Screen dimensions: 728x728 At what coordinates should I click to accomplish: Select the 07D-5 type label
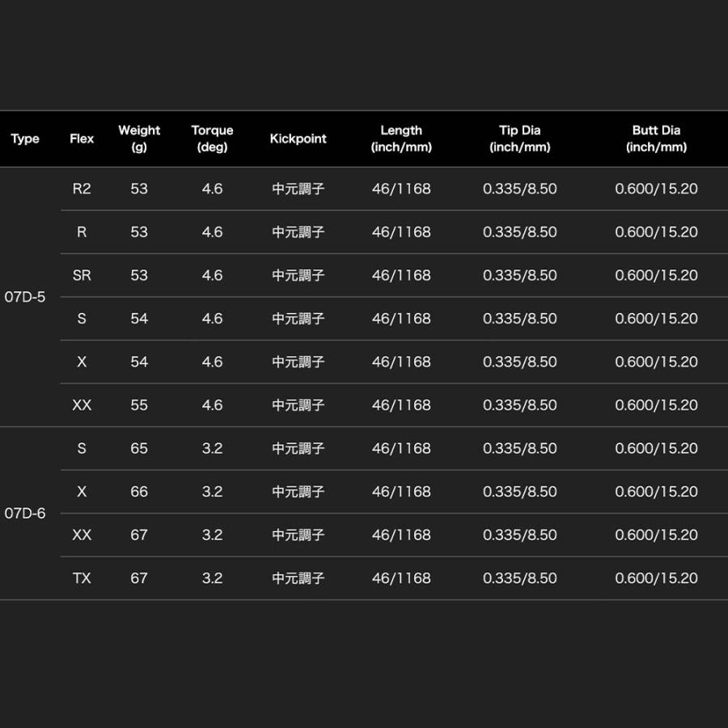25,297
